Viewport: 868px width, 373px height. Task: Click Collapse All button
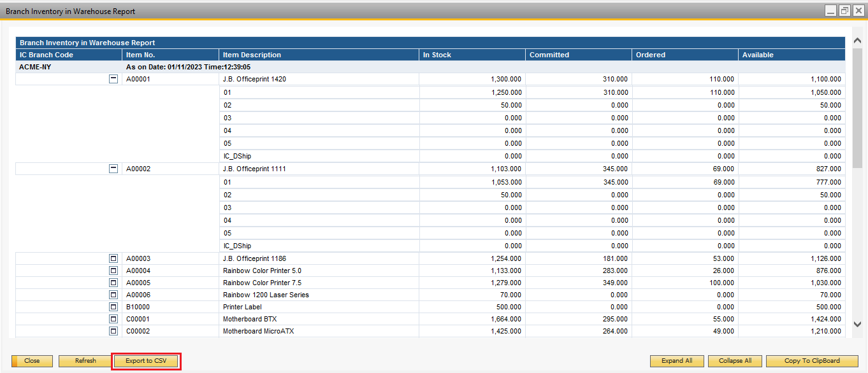pyautogui.click(x=735, y=361)
